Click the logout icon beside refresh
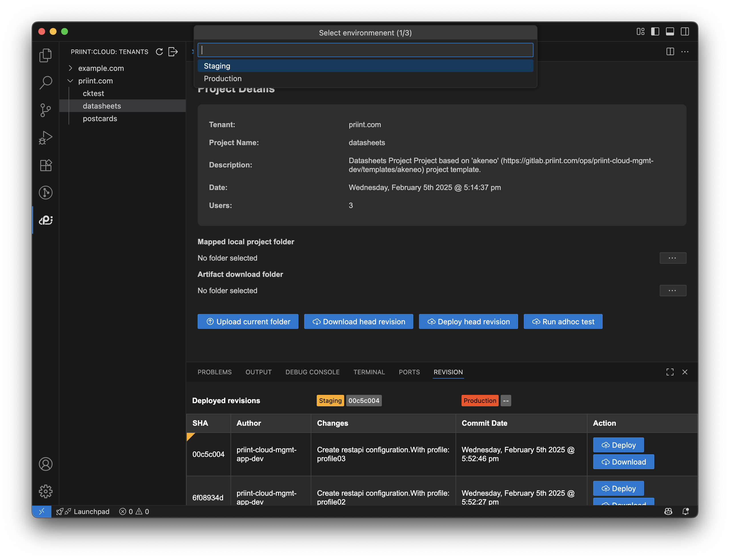 click(x=173, y=52)
